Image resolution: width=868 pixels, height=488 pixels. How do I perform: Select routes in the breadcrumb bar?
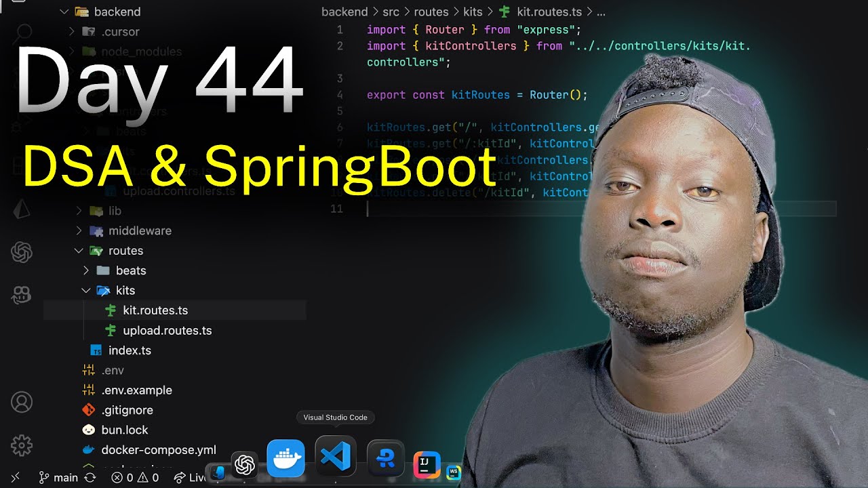(431, 12)
